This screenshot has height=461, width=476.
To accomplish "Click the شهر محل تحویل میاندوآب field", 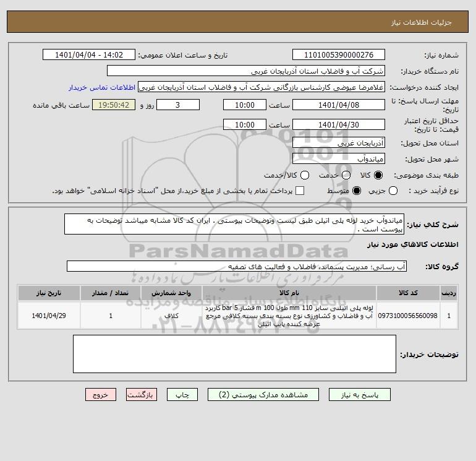I will (x=339, y=158).
